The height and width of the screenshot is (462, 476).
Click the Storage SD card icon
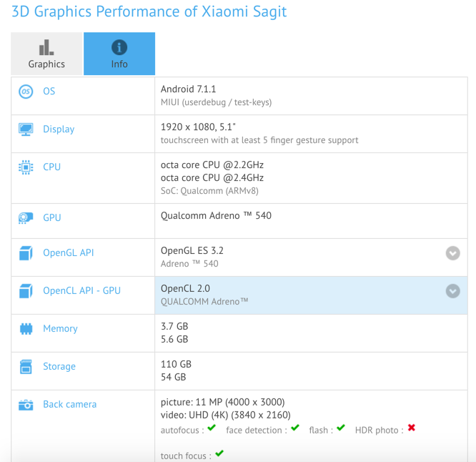26,367
